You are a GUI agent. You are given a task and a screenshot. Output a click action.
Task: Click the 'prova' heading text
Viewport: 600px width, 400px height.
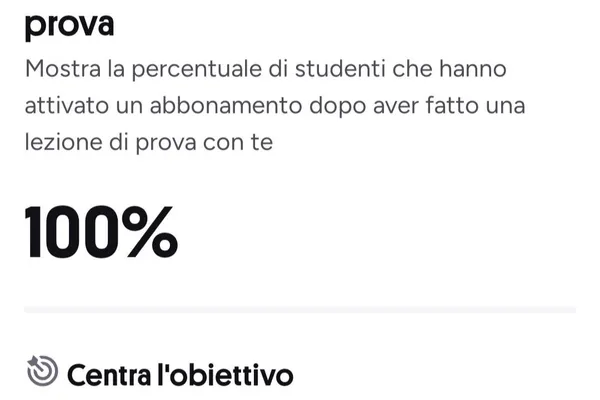click(69, 26)
